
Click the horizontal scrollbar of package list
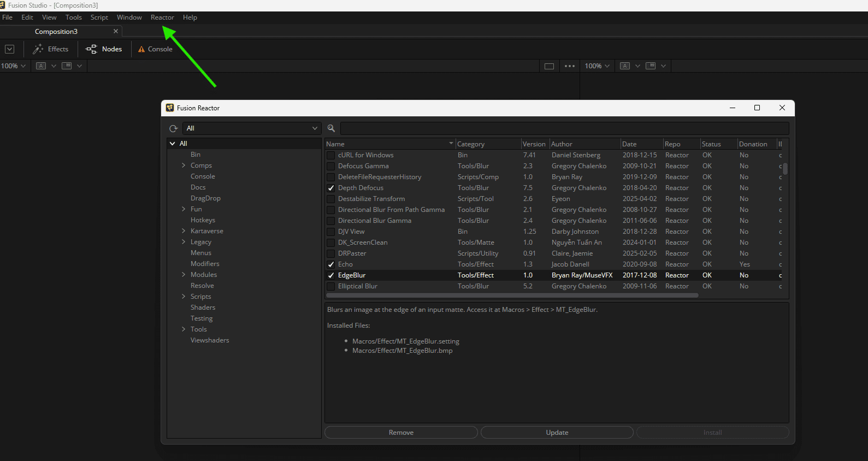[x=512, y=295]
